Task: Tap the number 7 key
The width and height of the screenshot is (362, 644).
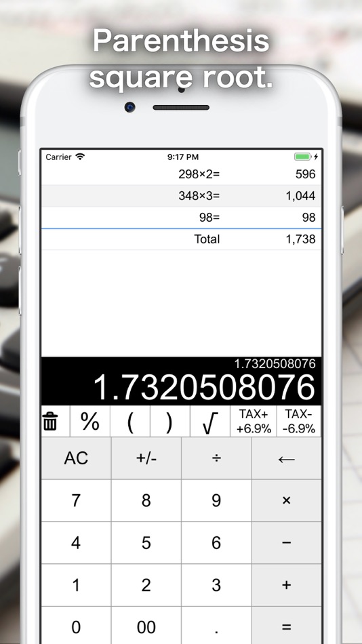Action: pyautogui.click(x=76, y=501)
